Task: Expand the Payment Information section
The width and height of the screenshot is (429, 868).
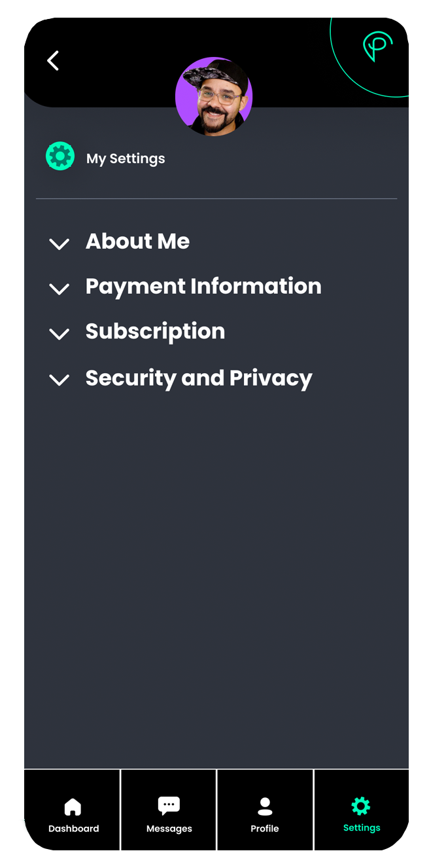Action: point(59,289)
